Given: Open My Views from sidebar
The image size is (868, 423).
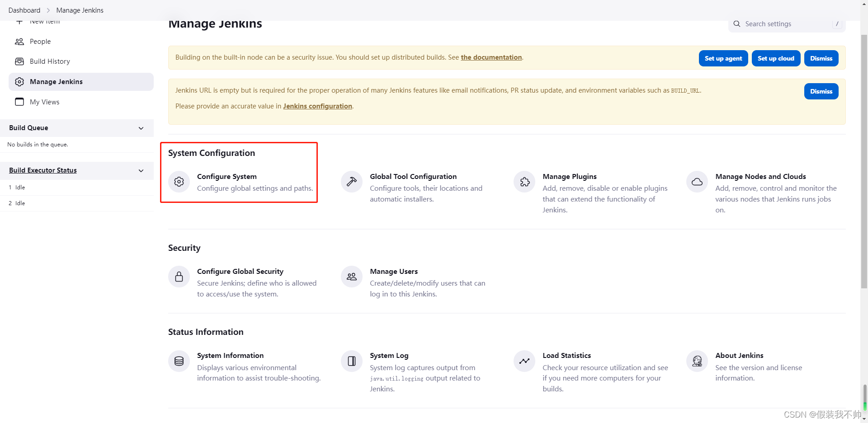Looking at the screenshot, I should [44, 102].
